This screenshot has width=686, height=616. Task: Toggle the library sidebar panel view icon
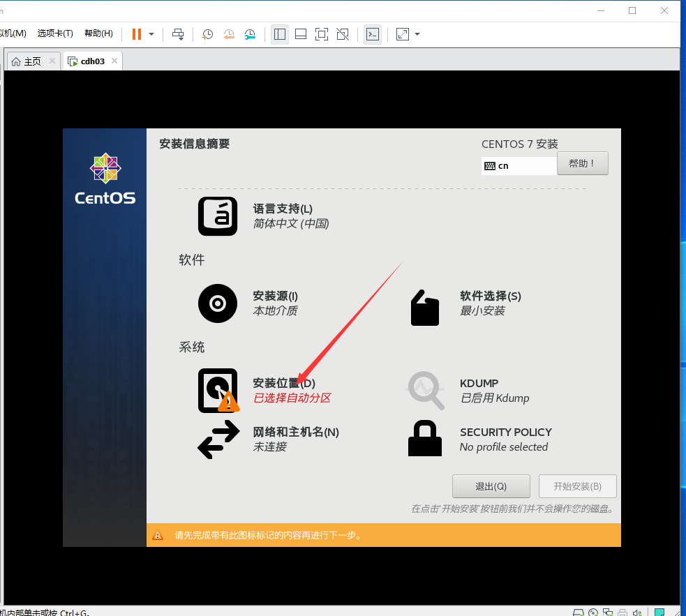(x=280, y=34)
